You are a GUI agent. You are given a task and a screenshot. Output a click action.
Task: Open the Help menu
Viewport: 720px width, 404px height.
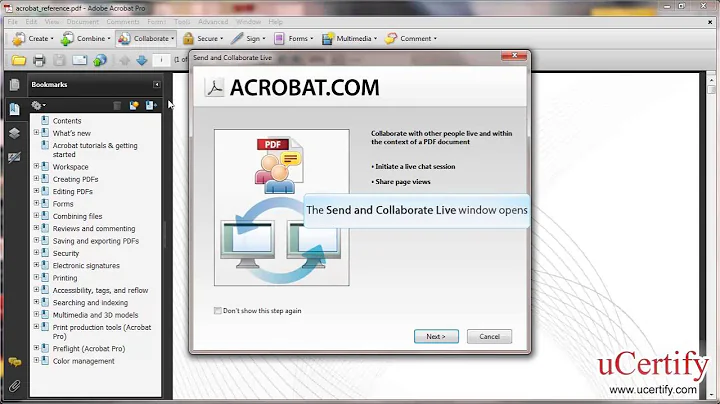276,22
